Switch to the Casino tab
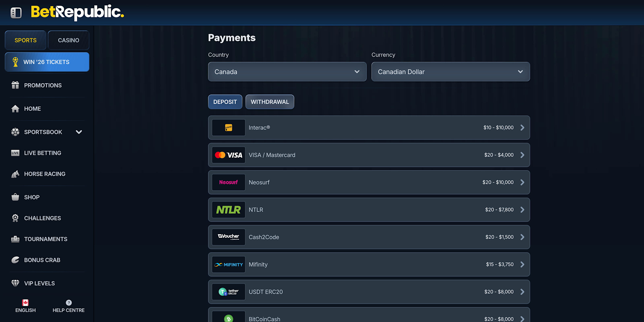Viewport: 644px width, 322px height. pos(68,40)
